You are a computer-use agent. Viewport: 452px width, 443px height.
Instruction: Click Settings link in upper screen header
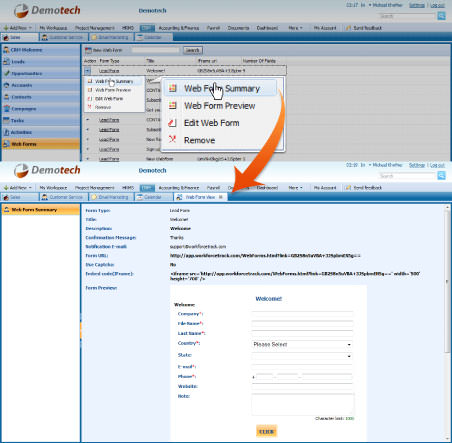pos(417,5)
